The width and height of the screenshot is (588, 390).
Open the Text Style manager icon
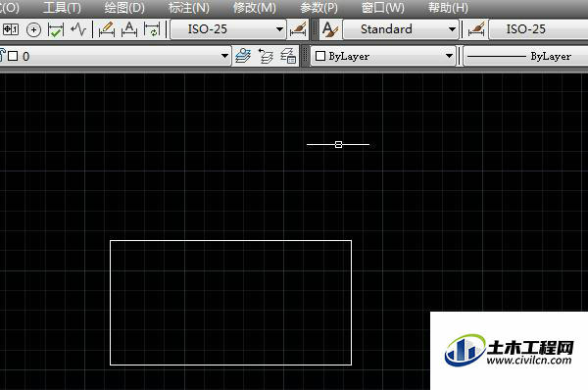click(330, 29)
